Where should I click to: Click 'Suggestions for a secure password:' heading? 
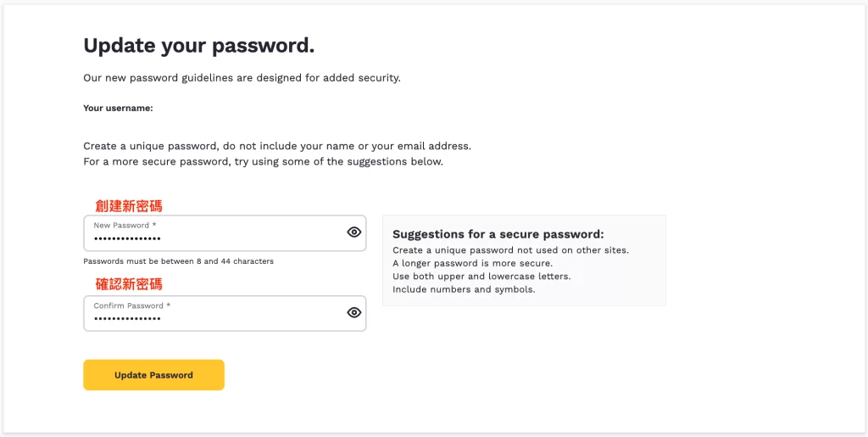(498, 233)
